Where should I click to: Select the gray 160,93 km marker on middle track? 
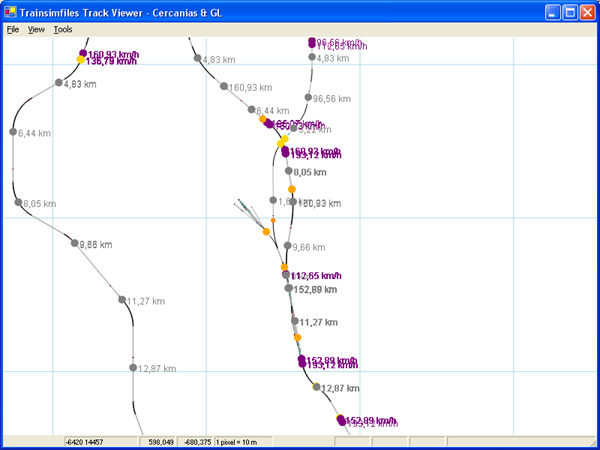(224, 87)
